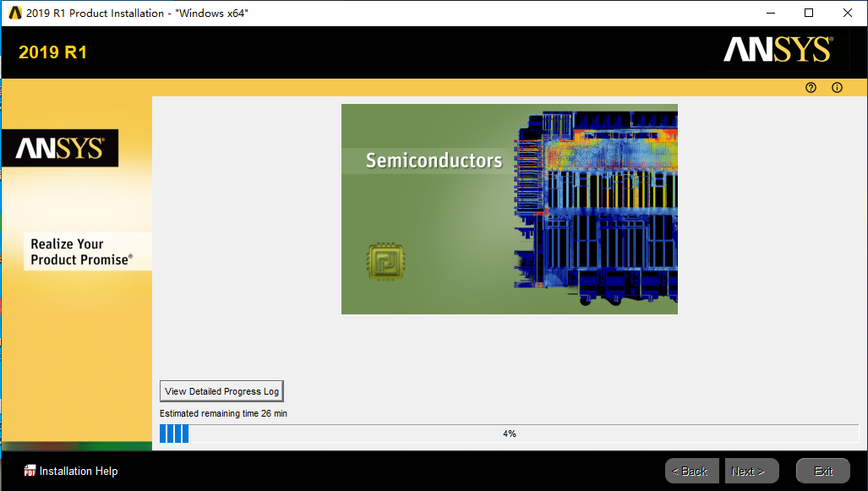Click the Semiconductors banner image
The width and height of the screenshot is (868, 491).
[510, 210]
